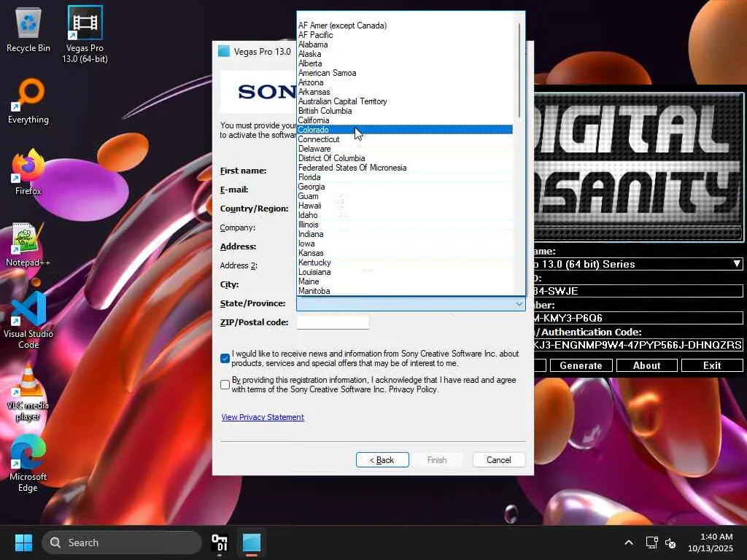747x560 pixels.
Task: Choose Idaho from the dropdown list
Action: [x=404, y=215]
